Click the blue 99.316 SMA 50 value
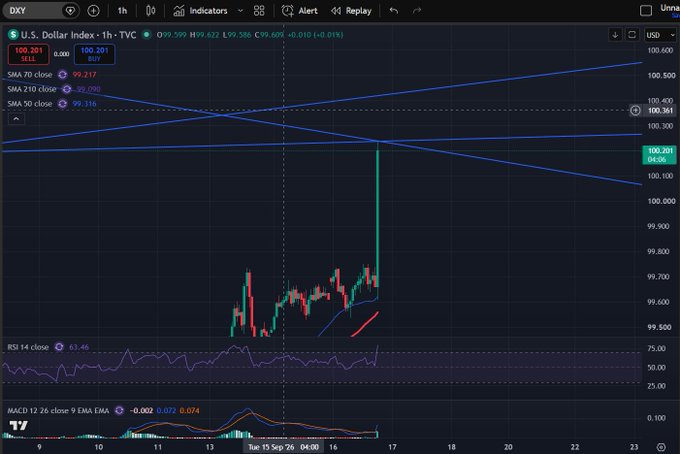Screen dimensions: 680x454 click(x=85, y=104)
